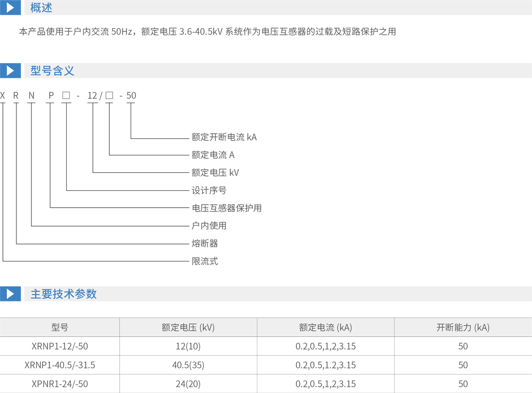This screenshot has height=393, width=532.
Task: Select the 设计序号 label in the diagram
Action: [209, 190]
